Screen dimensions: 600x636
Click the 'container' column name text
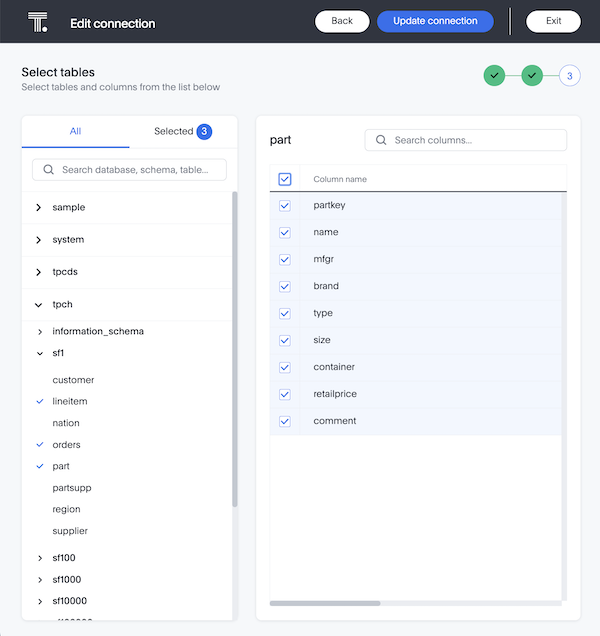[x=334, y=367]
